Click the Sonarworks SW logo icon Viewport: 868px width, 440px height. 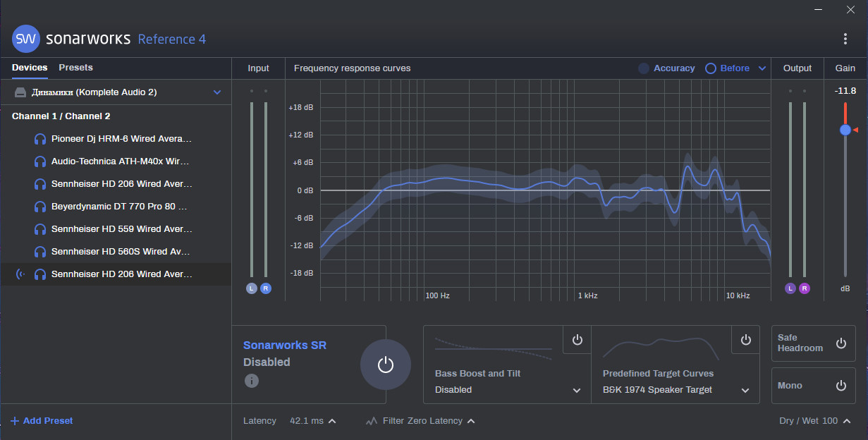(26, 39)
